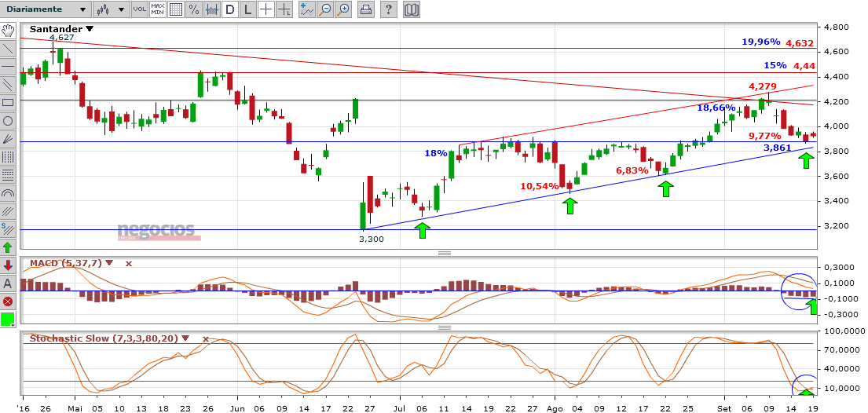Select the green up arrow marker tool
The height and width of the screenshot is (413, 868).
coord(8,247)
